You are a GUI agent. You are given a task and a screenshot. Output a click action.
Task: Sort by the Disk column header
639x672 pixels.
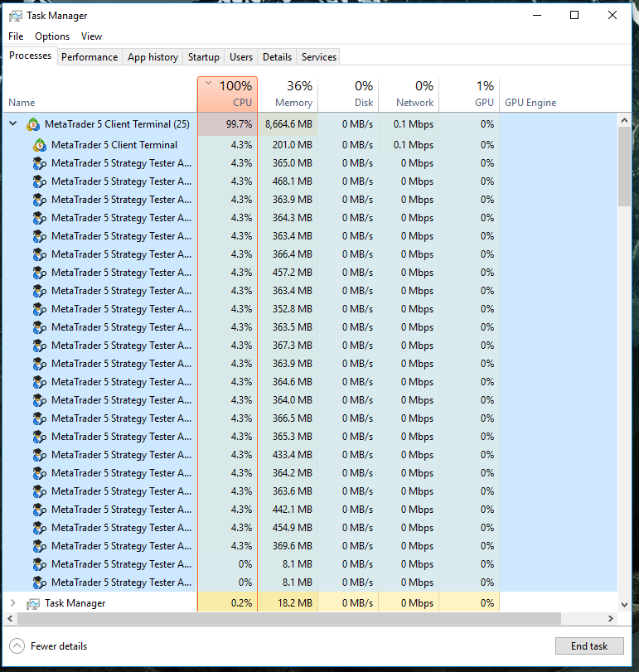[348, 94]
